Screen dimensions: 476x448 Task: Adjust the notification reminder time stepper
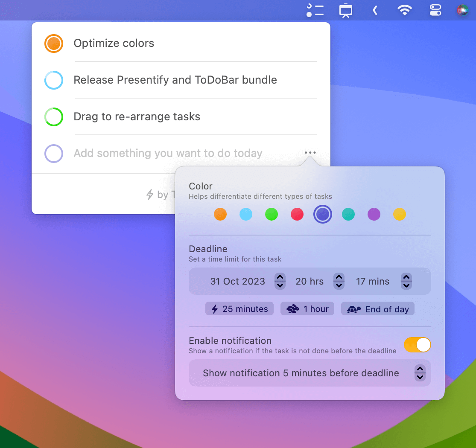(x=420, y=373)
